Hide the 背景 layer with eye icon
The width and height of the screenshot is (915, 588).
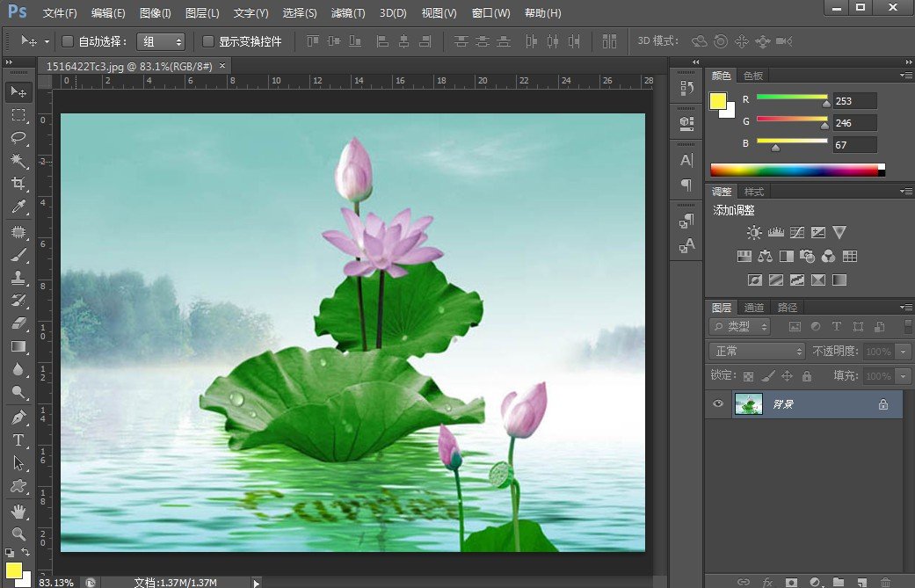click(x=719, y=404)
